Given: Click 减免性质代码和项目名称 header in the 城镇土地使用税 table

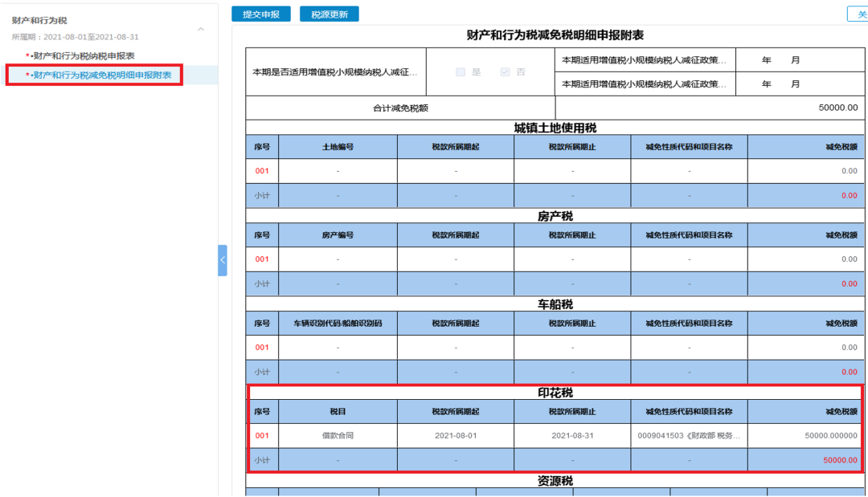Looking at the screenshot, I should click(x=690, y=147).
